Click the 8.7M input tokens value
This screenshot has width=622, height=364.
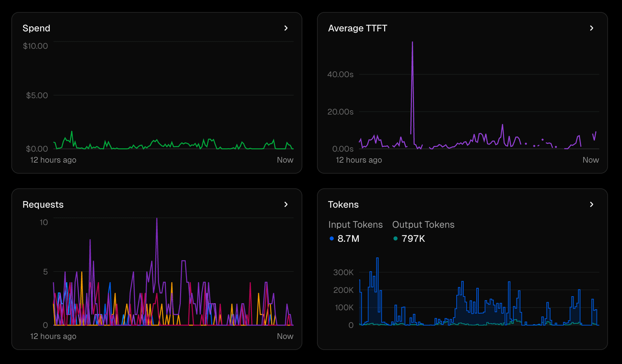348,238
